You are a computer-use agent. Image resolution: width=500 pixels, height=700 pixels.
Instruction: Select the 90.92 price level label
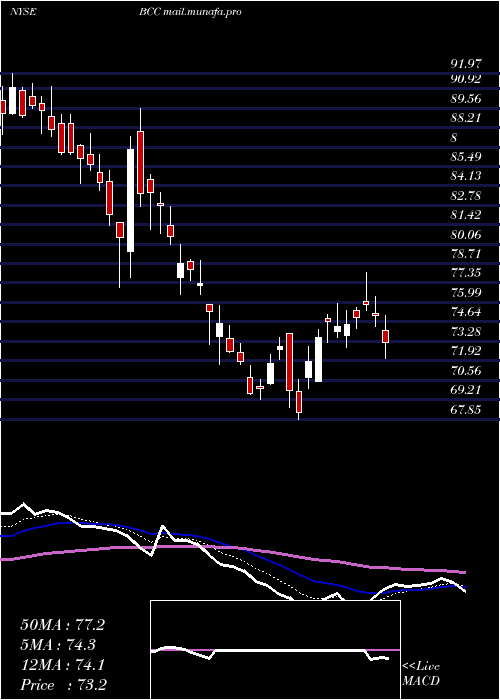coord(466,79)
